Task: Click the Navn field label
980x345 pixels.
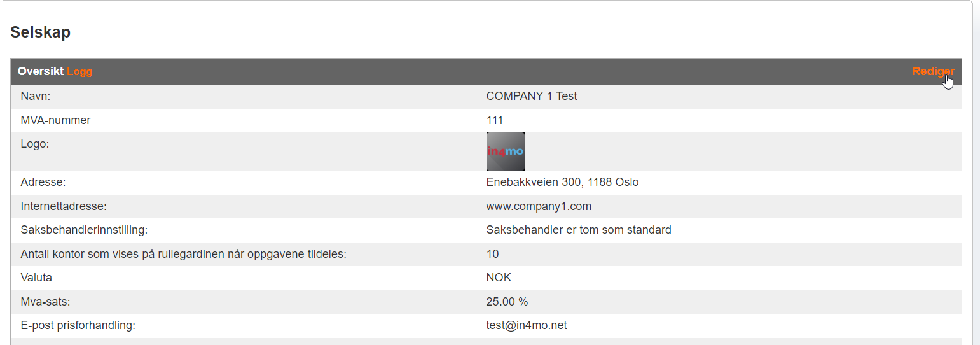Action: coord(35,97)
